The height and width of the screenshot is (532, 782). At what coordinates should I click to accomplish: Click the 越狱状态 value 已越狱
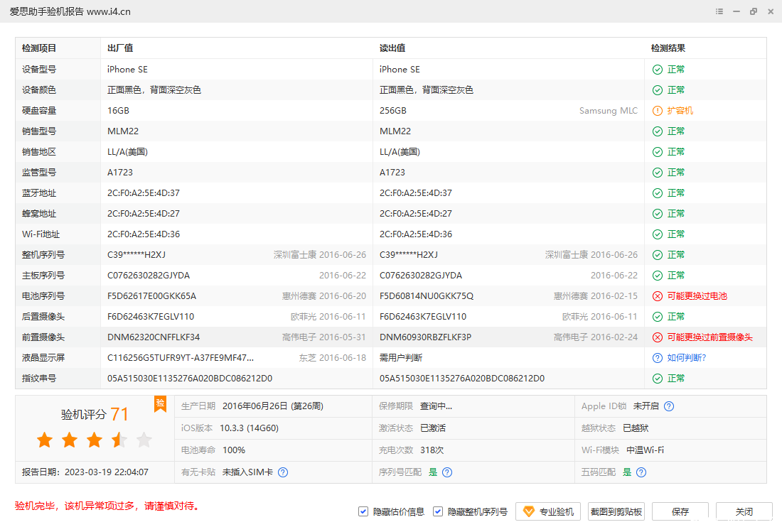point(636,428)
